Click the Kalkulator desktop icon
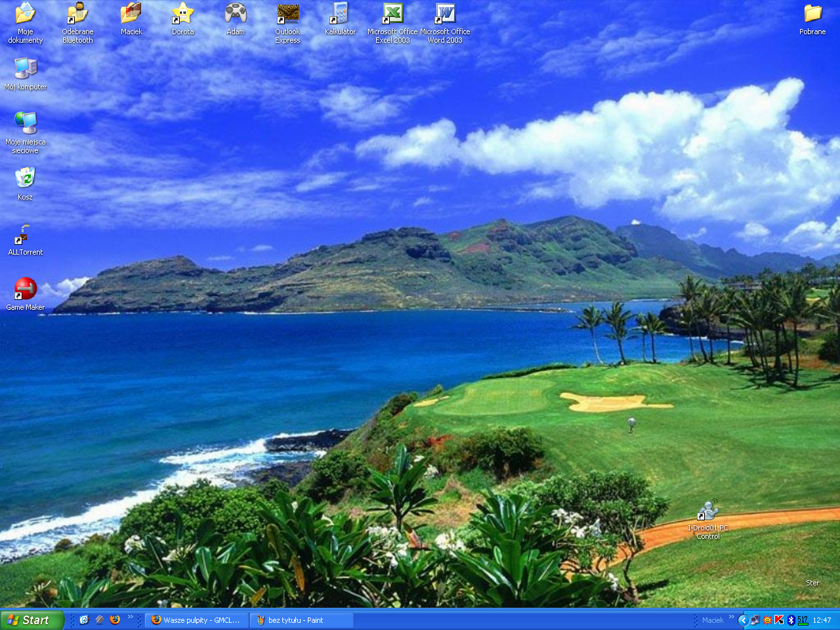This screenshot has width=840, height=630. [340, 14]
